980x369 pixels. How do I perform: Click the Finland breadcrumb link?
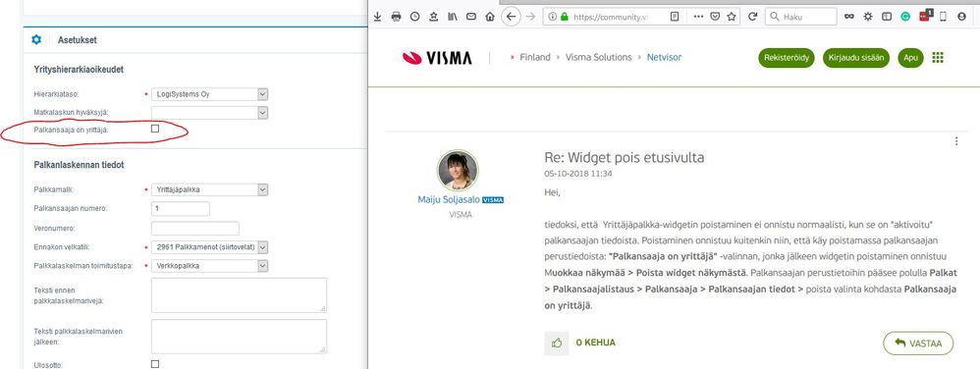pyautogui.click(x=535, y=58)
